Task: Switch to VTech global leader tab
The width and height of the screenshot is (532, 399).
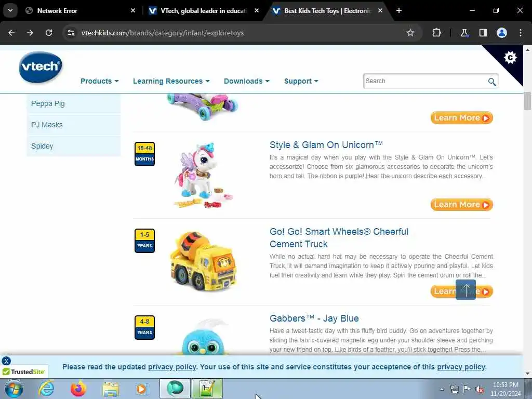Action: 204,10
